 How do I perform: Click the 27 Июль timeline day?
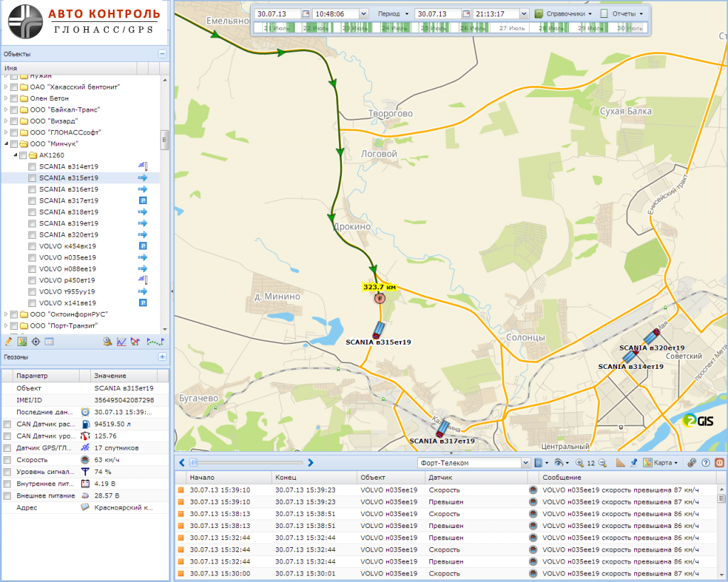click(x=512, y=28)
